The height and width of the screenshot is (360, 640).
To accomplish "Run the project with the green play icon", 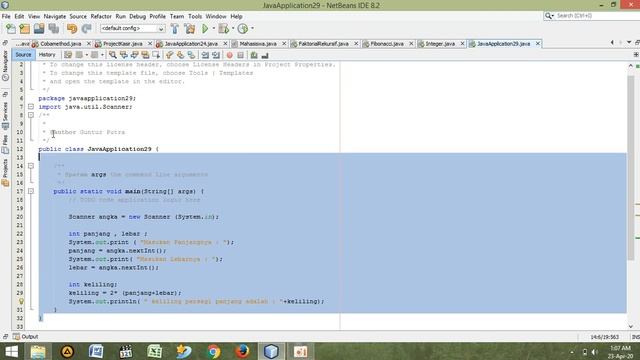I will point(205,29).
